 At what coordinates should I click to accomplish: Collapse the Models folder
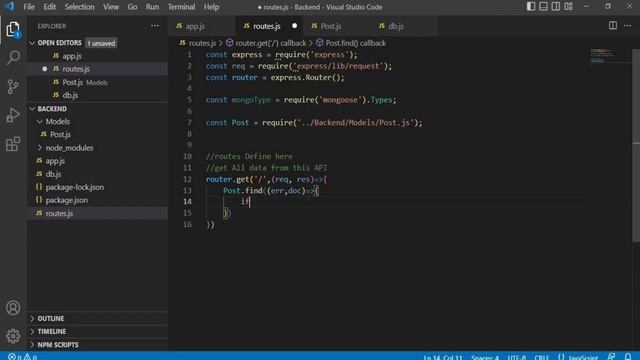pyautogui.click(x=98, y=121)
